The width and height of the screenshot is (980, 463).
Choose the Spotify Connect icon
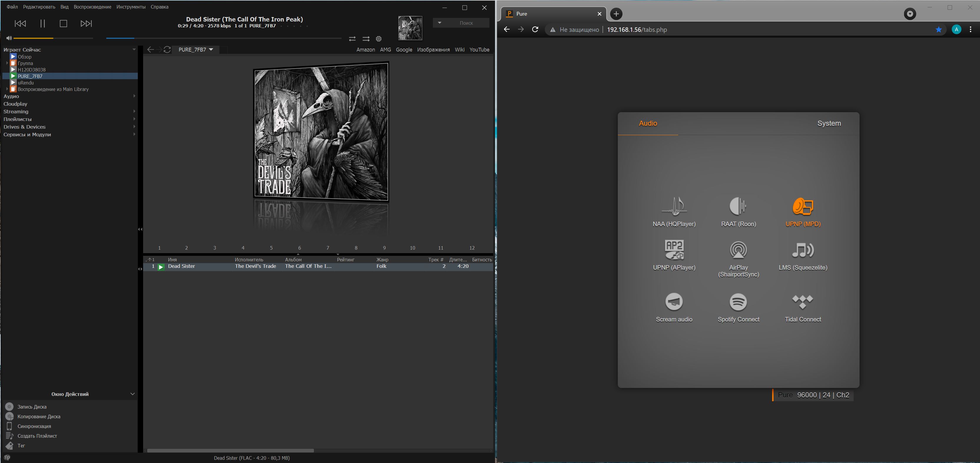click(739, 302)
